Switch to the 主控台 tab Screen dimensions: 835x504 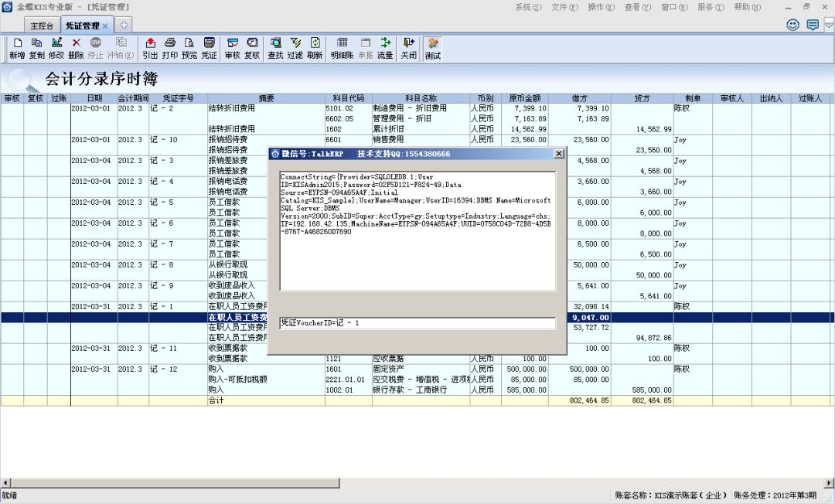[x=42, y=26]
